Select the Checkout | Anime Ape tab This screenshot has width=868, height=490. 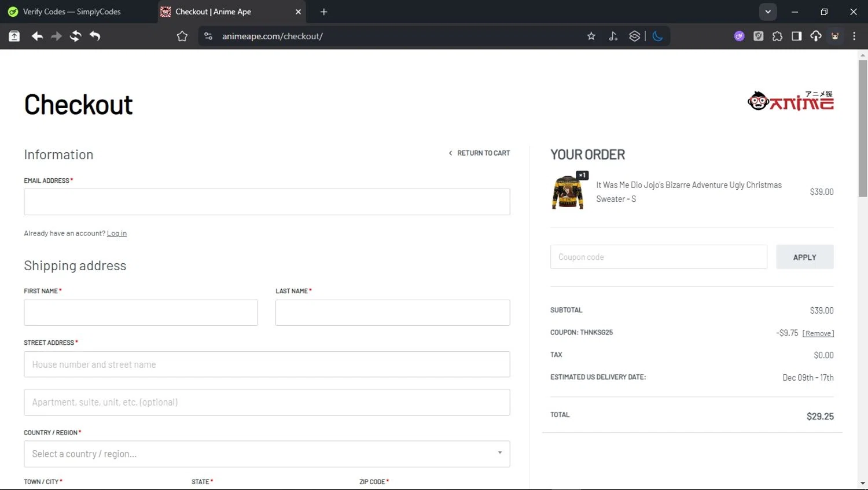pos(231,12)
